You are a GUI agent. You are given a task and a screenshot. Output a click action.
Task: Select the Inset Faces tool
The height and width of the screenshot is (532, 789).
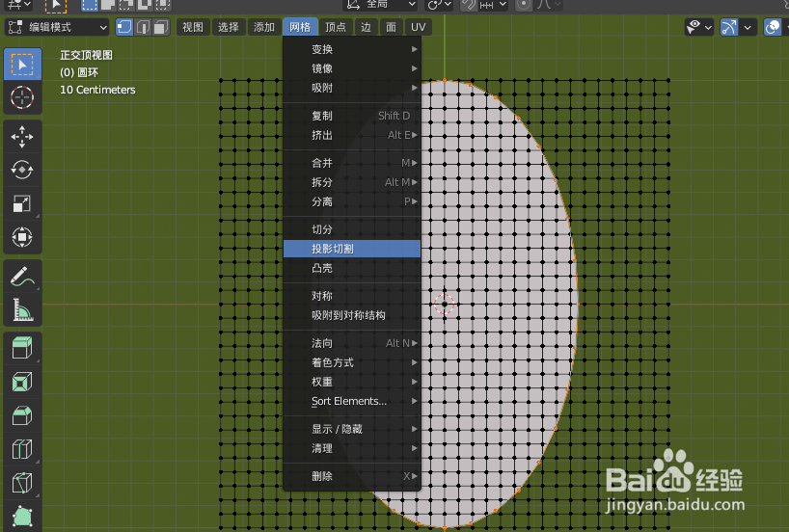point(22,382)
